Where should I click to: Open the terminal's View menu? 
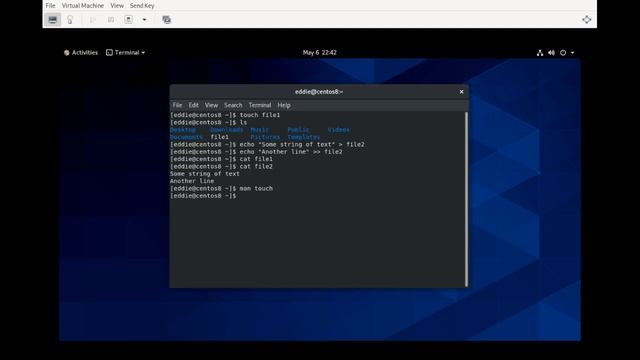[211, 105]
